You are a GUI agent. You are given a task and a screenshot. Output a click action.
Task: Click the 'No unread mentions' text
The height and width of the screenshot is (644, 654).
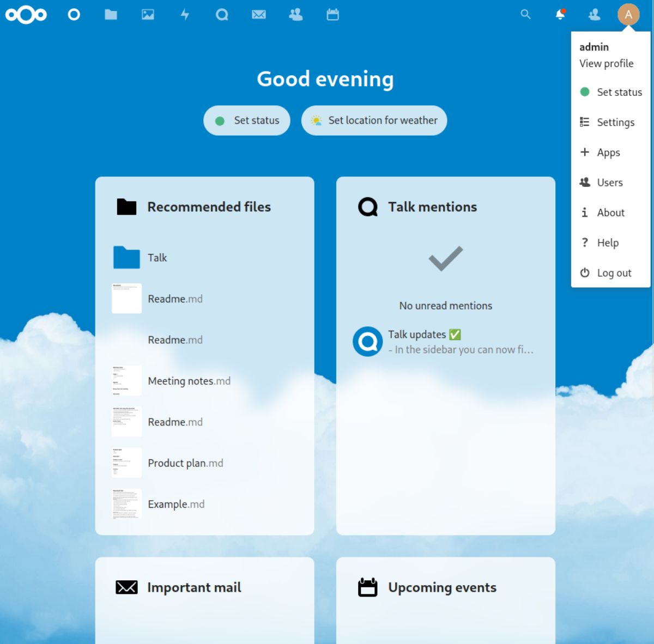[x=446, y=306]
